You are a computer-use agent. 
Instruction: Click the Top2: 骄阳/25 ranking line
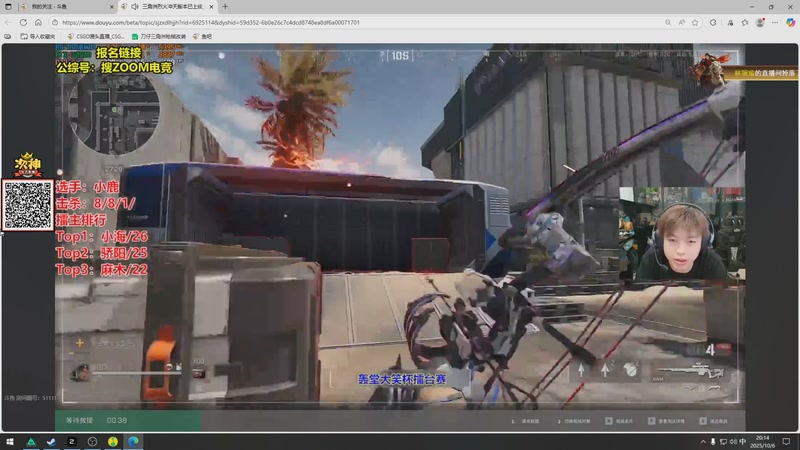pos(102,253)
